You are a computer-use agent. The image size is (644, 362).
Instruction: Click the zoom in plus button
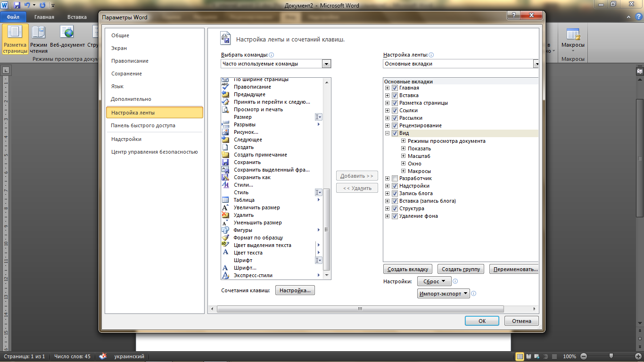click(x=638, y=356)
